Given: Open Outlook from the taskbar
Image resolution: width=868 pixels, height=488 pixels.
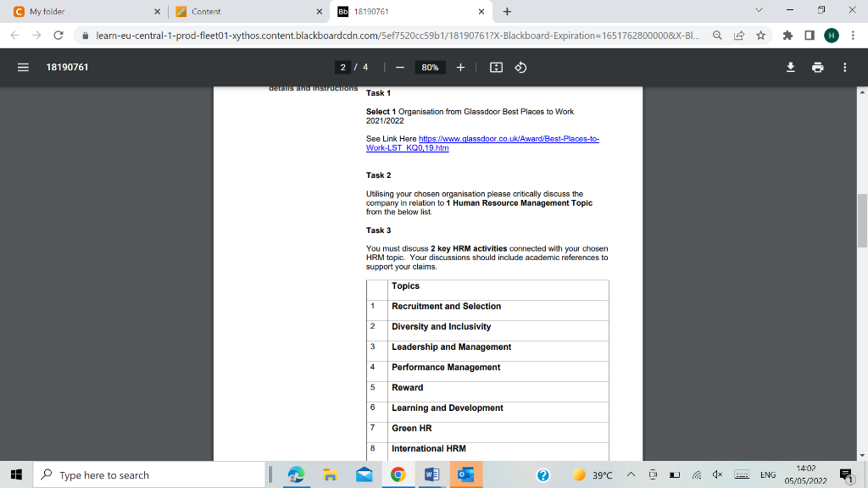Looking at the screenshot, I should tap(465, 474).
